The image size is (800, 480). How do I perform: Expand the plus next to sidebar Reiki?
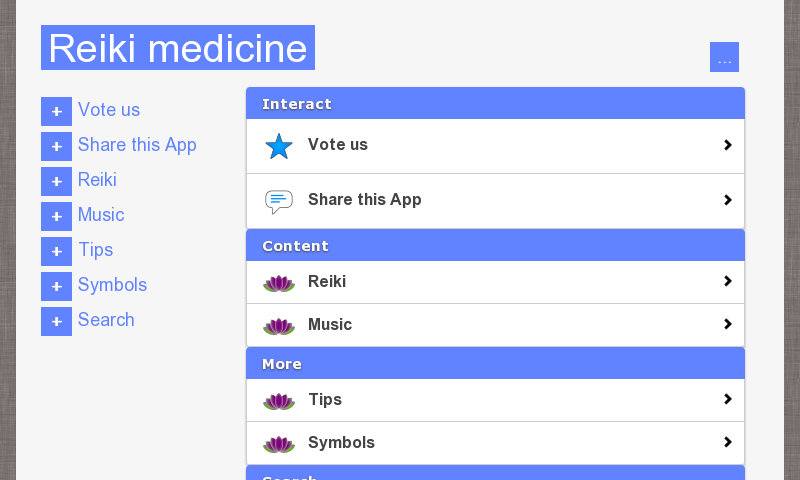coord(56,181)
